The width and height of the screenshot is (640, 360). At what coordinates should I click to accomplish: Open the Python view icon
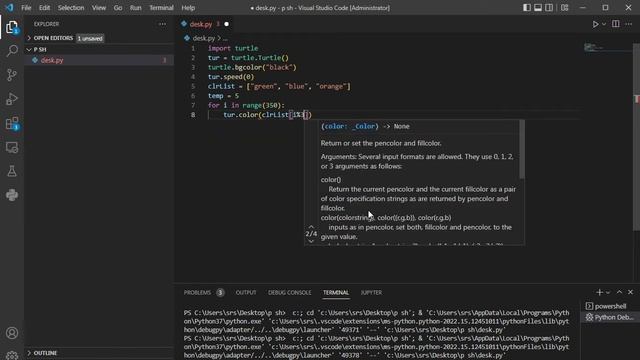(12, 195)
